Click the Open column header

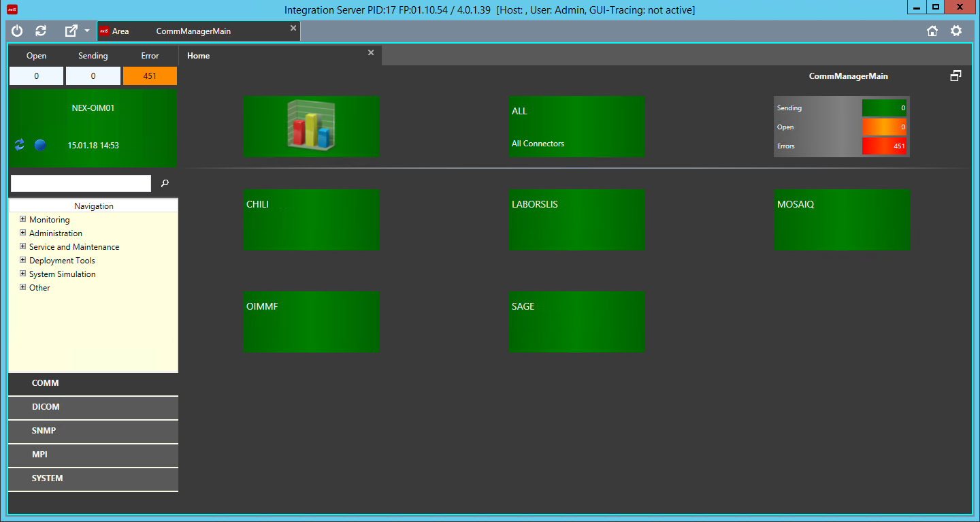[x=36, y=56]
